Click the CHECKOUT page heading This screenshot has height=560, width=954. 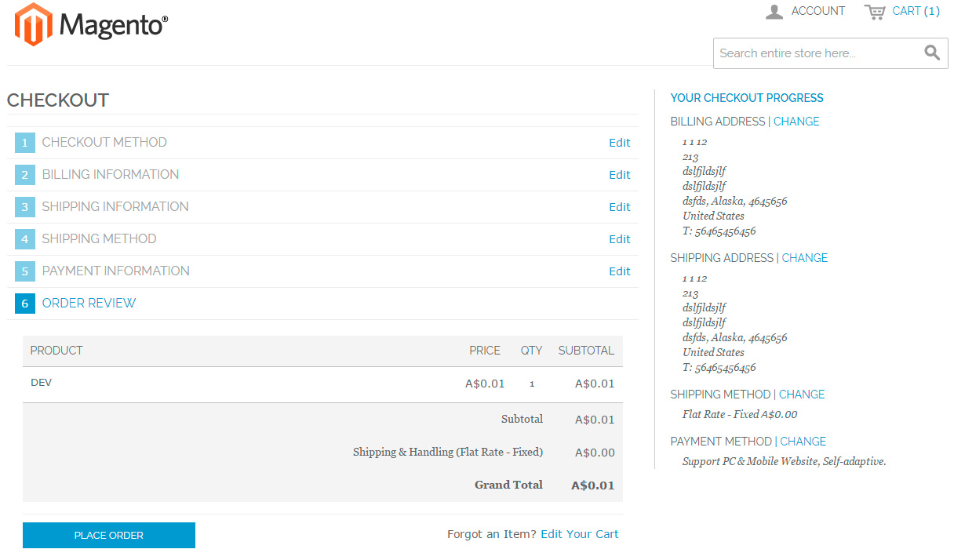58,100
